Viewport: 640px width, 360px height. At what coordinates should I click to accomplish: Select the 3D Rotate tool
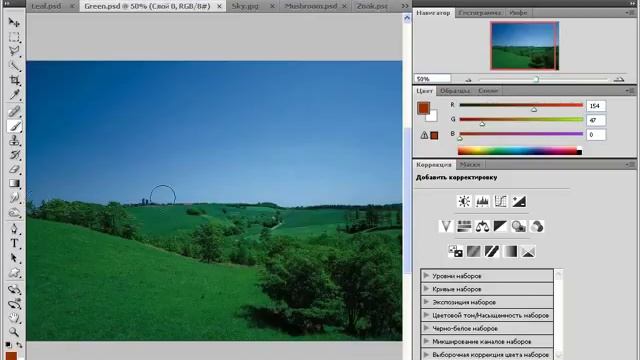point(14,289)
